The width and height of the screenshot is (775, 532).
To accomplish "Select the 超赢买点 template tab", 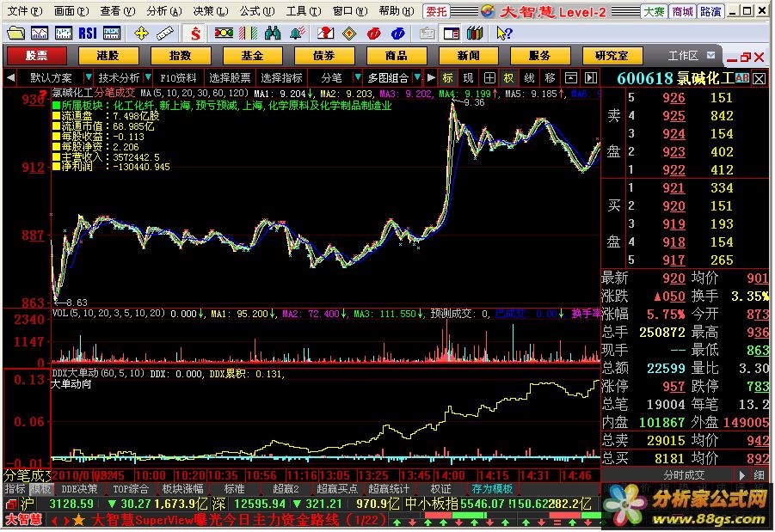I will tap(337, 489).
